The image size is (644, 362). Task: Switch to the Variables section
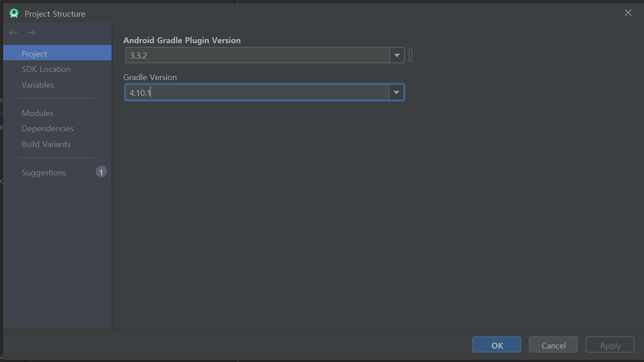point(38,85)
